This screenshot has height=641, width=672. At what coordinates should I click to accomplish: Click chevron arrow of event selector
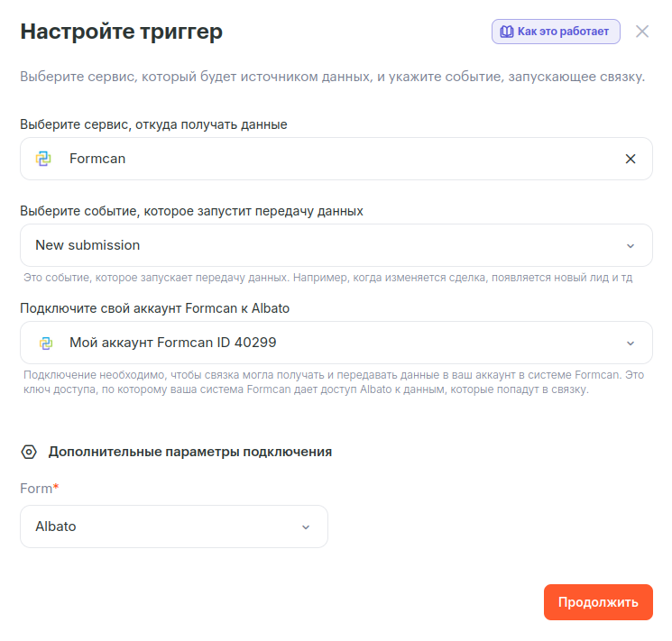631,245
